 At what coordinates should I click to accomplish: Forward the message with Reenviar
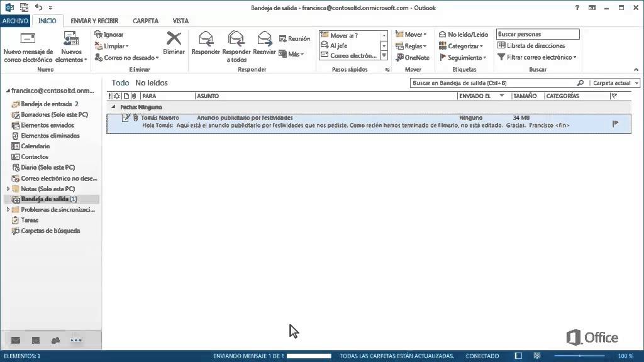(264, 43)
